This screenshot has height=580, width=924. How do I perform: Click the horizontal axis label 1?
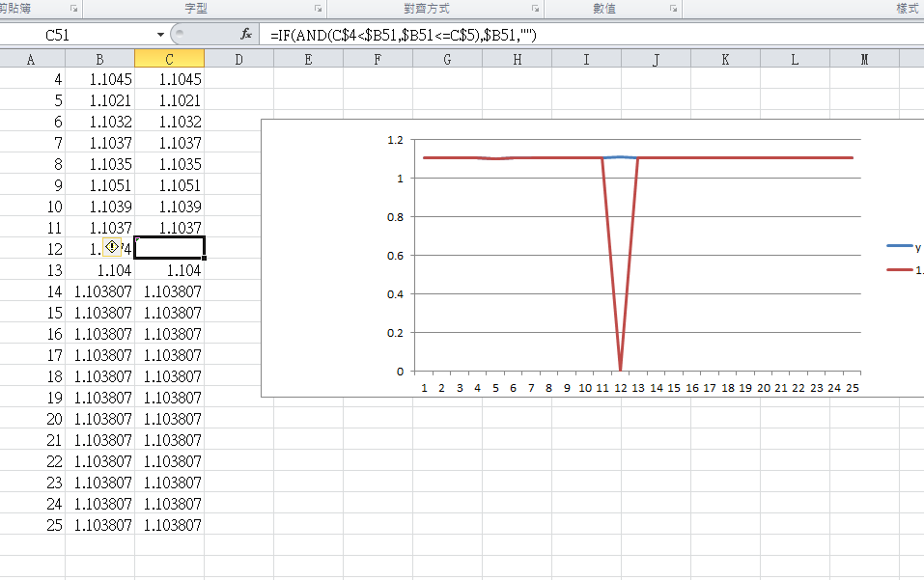pos(424,388)
